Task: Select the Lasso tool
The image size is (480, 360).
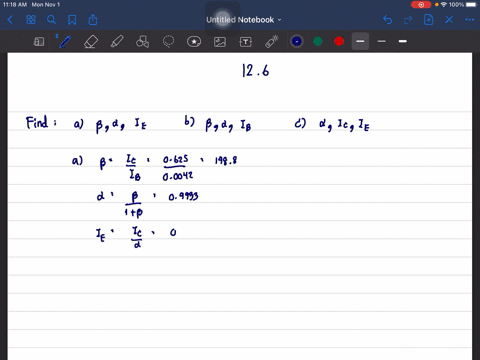Action: [x=168, y=42]
